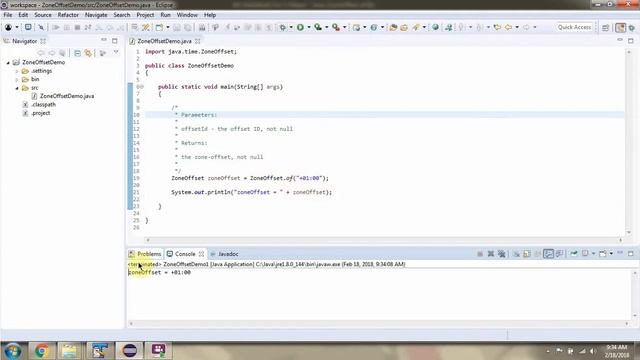Click the editor horizontal scrollbar
Screen dimensions: 640x360
pos(384,240)
